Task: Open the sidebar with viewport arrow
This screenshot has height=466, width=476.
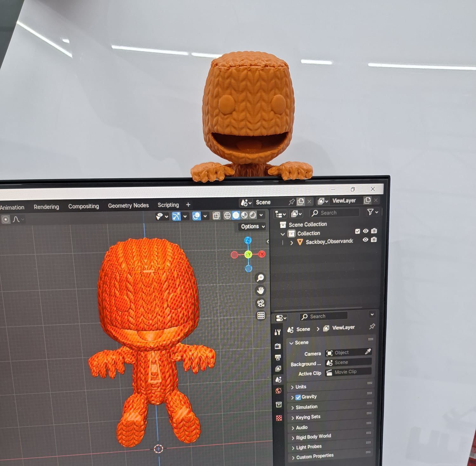Action: (268, 242)
